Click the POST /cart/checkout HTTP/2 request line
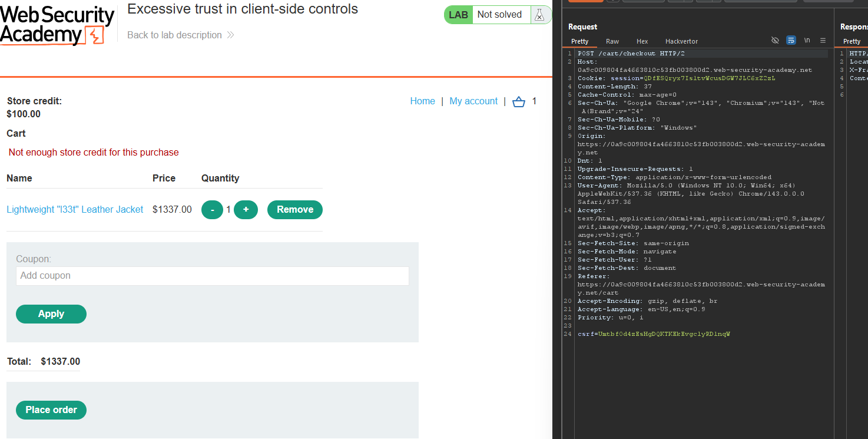The height and width of the screenshot is (439, 868). pyautogui.click(x=631, y=54)
